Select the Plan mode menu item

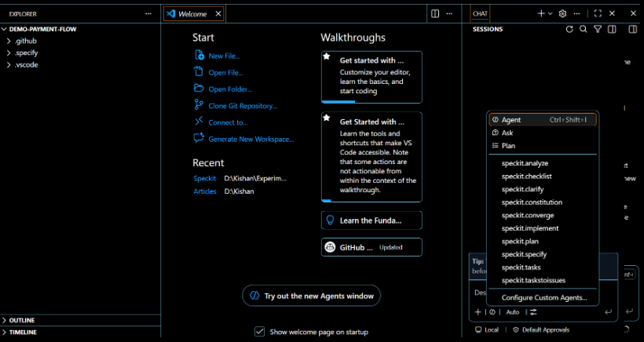pyautogui.click(x=543, y=146)
